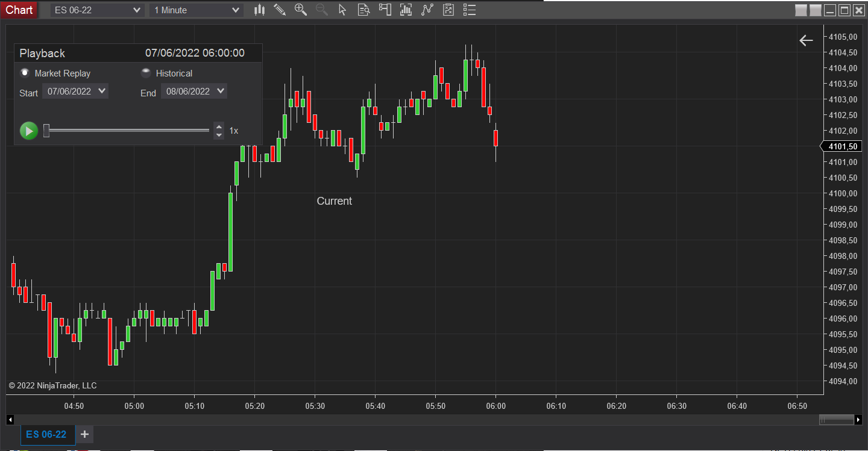Click the 4097,00 price axis label

point(843,287)
